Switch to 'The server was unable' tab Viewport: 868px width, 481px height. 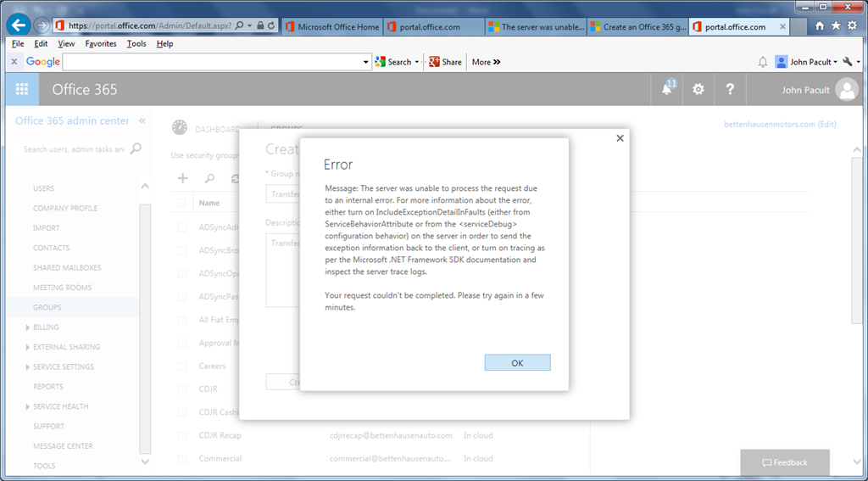pyautogui.click(x=536, y=26)
